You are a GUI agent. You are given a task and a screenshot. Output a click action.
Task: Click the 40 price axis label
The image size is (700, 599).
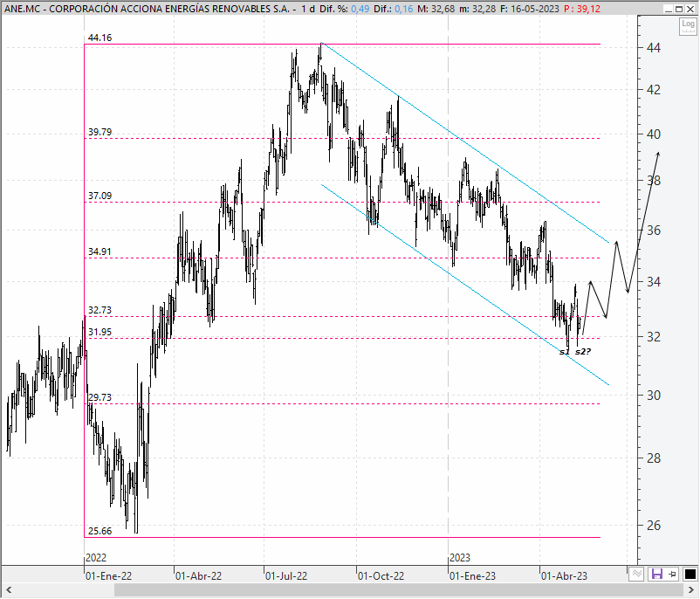tap(654, 134)
